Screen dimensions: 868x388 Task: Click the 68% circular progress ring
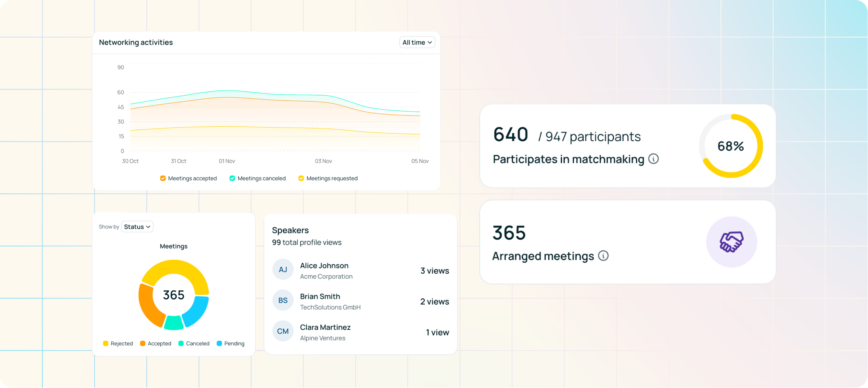(x=730, y=146)
